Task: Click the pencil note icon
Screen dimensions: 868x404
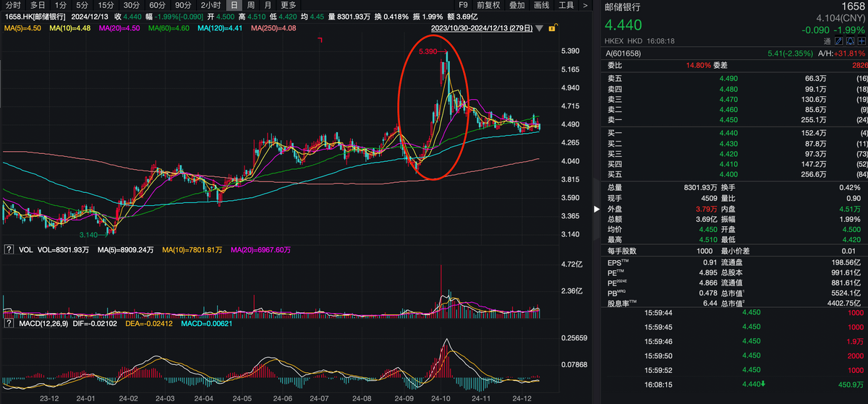Action: coord(838,41)
